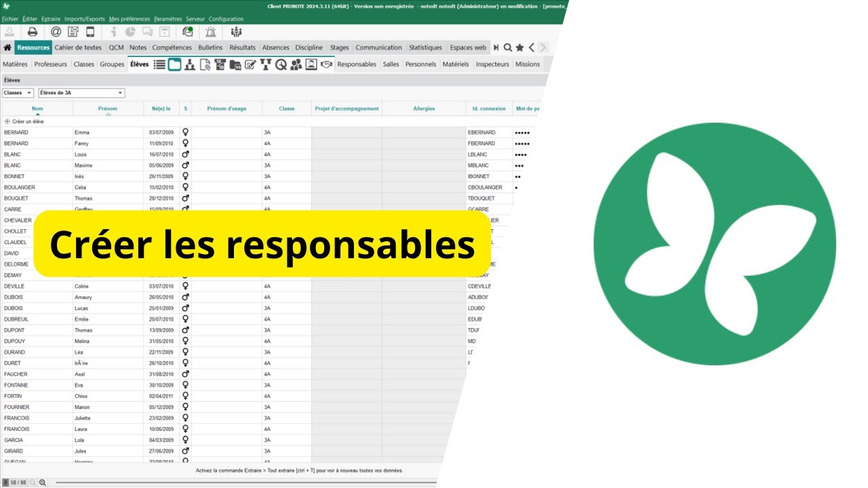Viewport: 868px width, 488px height.
Task: Click the magnifying glass search icon
Action: 507,47
